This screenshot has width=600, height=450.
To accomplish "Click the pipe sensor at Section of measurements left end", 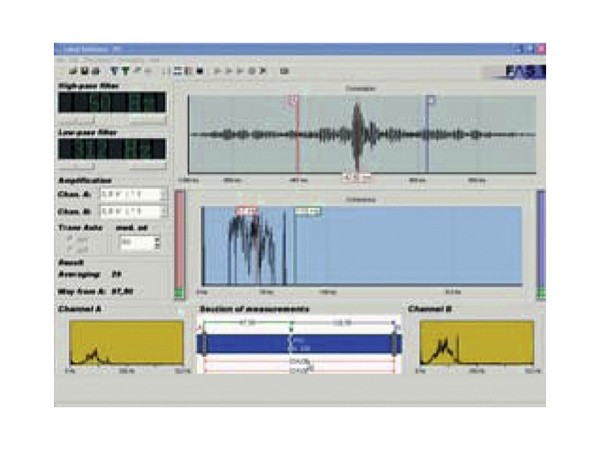I will pyautogui.click(x=203, y=343).
